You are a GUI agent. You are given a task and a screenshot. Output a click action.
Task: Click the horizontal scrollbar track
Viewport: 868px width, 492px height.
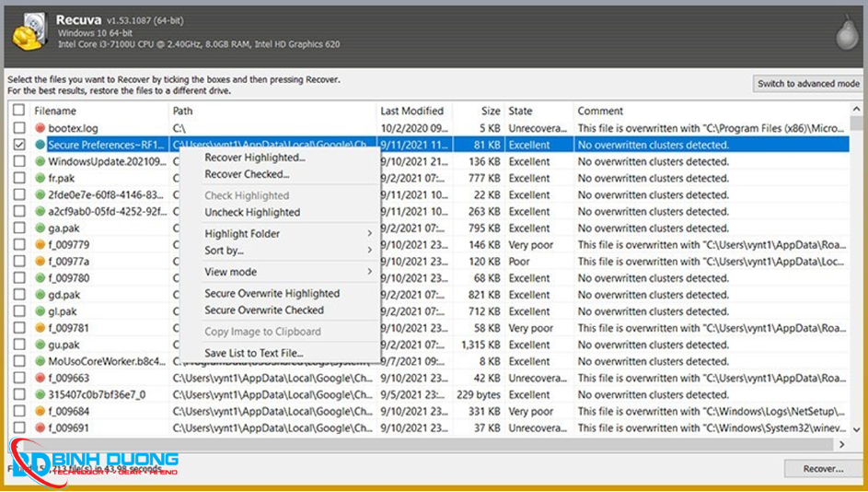(x=426, y=444)
